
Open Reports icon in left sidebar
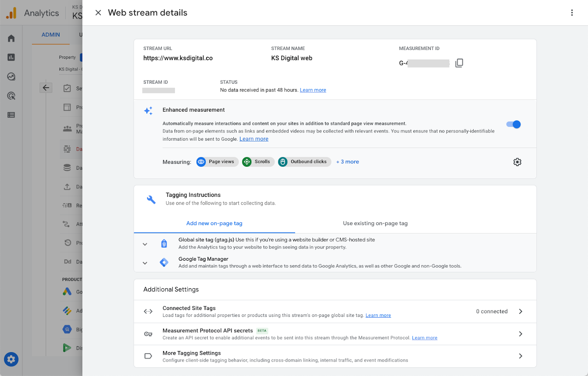click(x=11, y=57)
